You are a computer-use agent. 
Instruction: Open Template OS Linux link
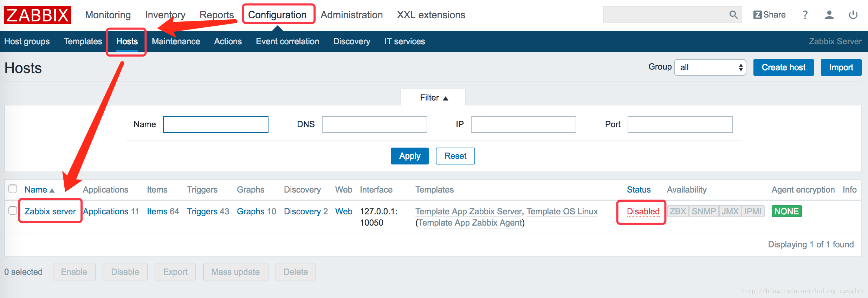[x=562, y=212]
